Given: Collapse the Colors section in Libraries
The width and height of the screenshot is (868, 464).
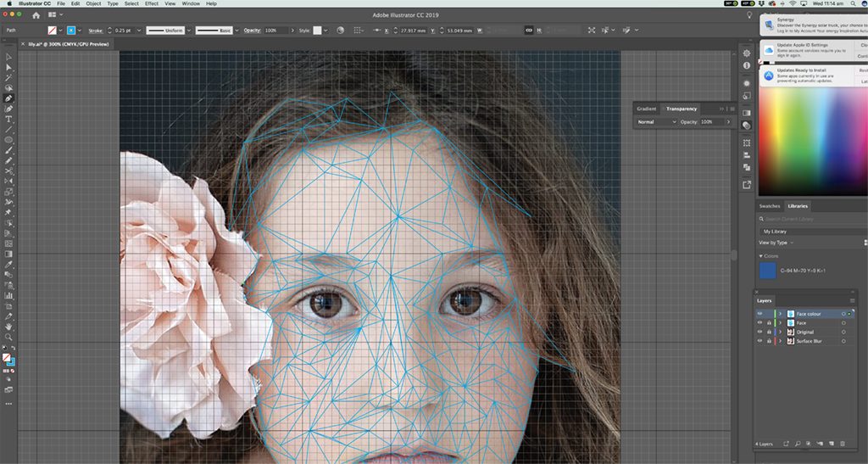Looking at the screenshot, I should coord(760,256).
